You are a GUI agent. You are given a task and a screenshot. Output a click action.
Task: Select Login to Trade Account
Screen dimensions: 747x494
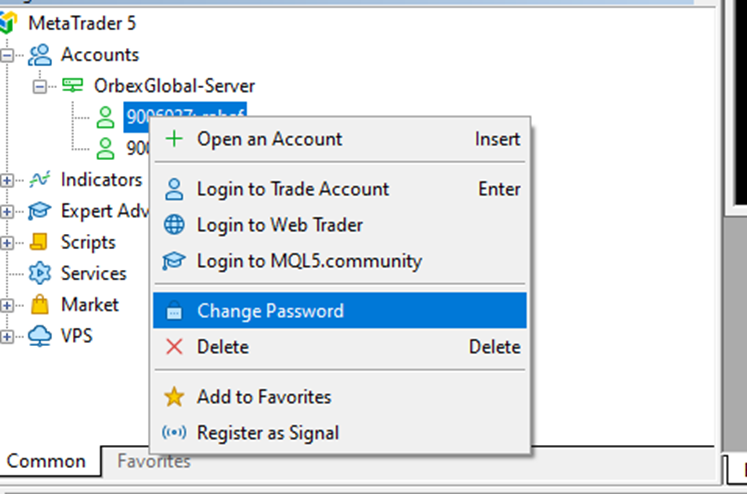point(340,189)
